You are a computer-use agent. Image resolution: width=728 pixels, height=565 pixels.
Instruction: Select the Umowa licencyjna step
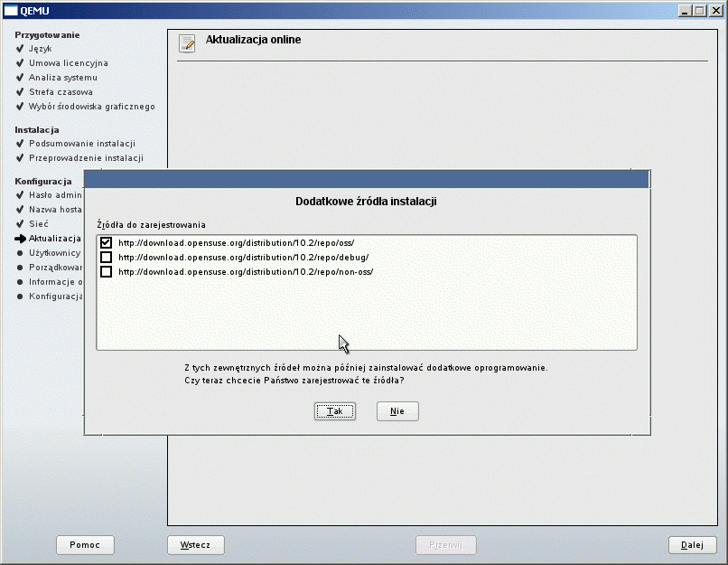click(x=68, y=63)
